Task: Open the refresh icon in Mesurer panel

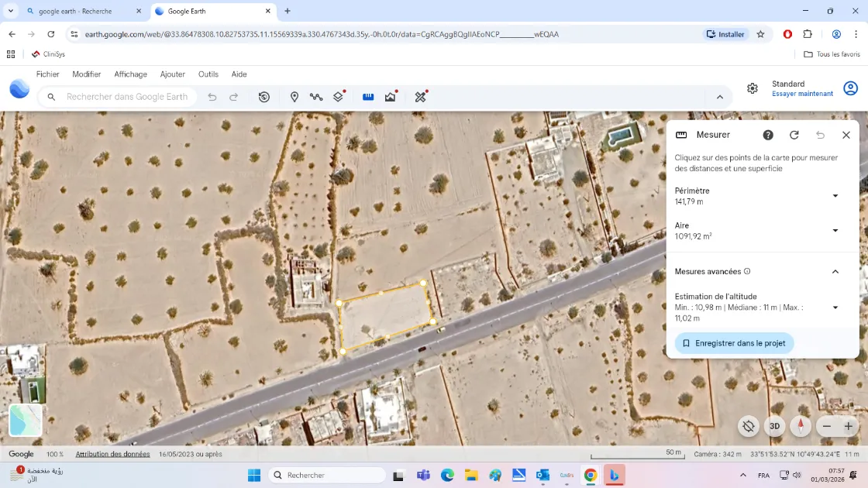Action: coord(794,135)
